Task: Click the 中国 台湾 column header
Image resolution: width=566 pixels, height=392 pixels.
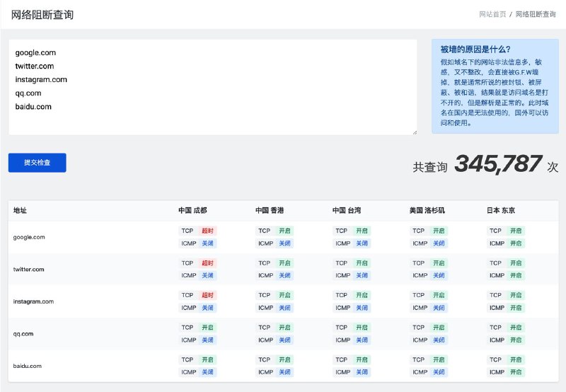Action: (x=347, y=210)
